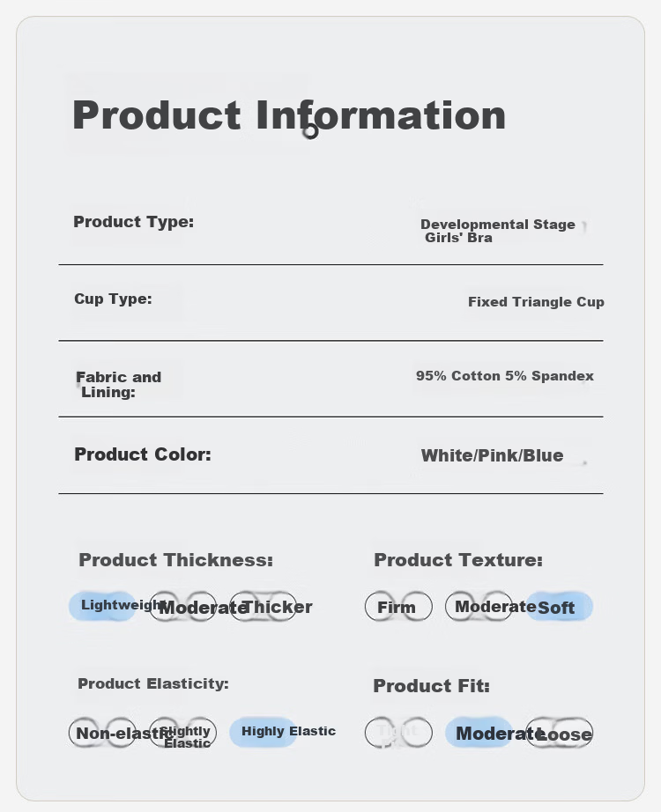
Task: Select the Lightweight thickness option
Action: pyautogui.click(x=102, y=606)
